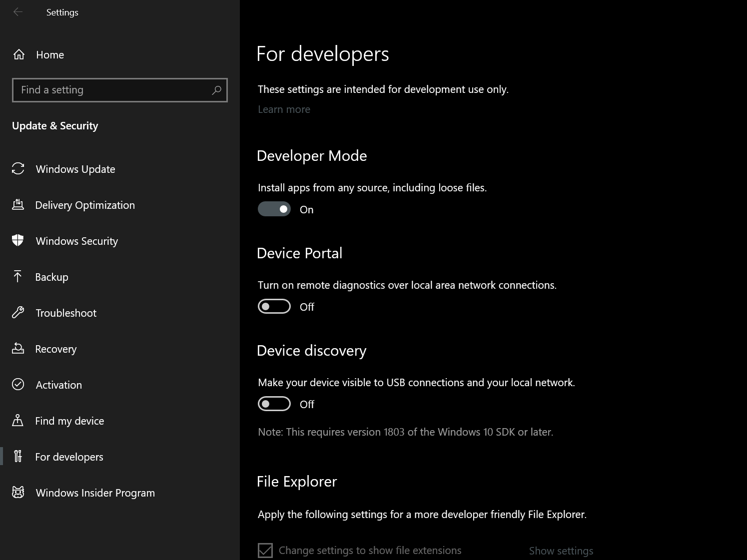
Task: Click the Windows Insider Program cat icon
Action: coord(18,493)
